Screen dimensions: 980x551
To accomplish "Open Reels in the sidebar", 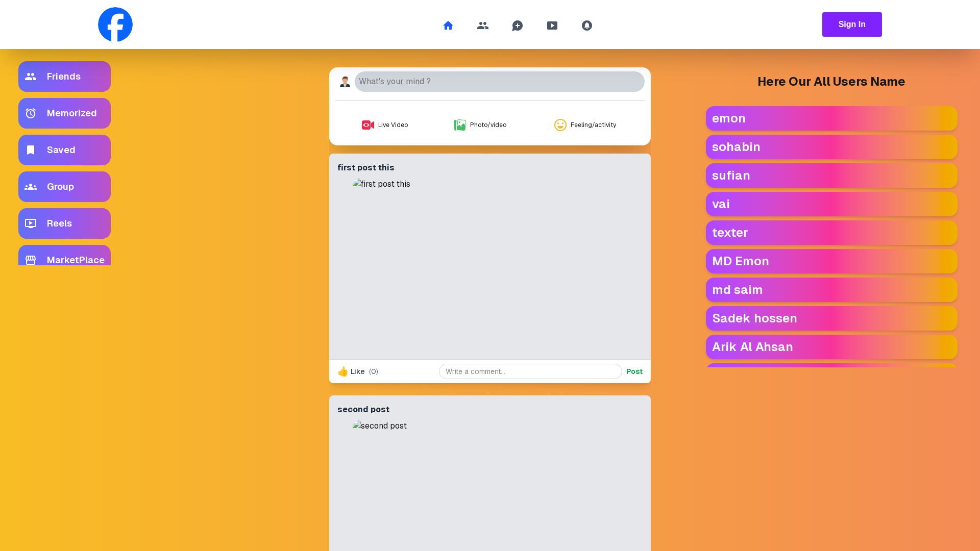I will point(64,223).
